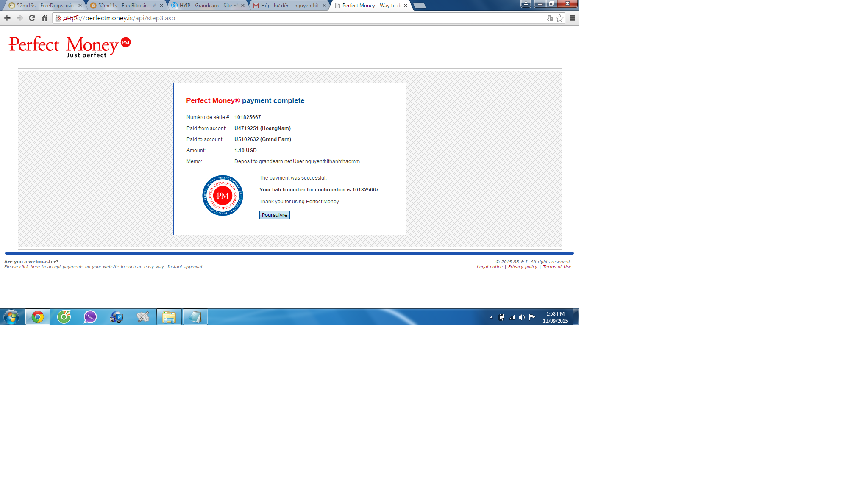Click the Poursuivre button
The width and height of the screenshot is (868, 488).
274,215
